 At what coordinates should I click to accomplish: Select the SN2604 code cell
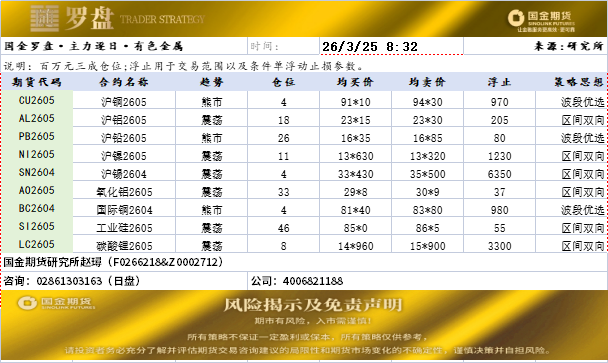37,172
